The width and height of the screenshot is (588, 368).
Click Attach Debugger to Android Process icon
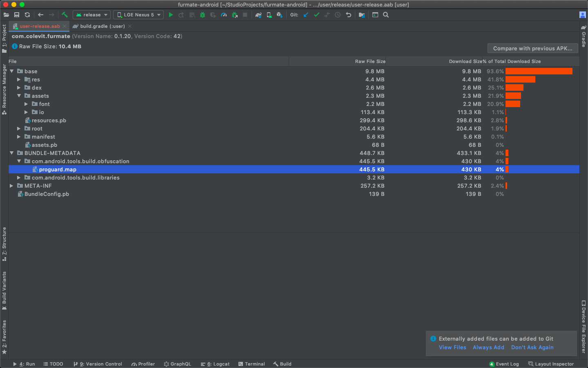[234, 15]
